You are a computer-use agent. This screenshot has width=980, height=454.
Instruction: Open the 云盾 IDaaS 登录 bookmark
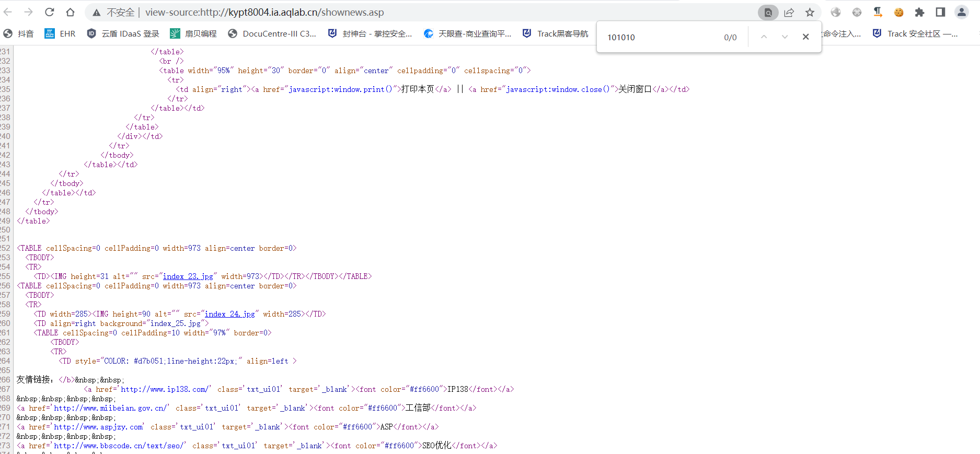pos(123,33)
